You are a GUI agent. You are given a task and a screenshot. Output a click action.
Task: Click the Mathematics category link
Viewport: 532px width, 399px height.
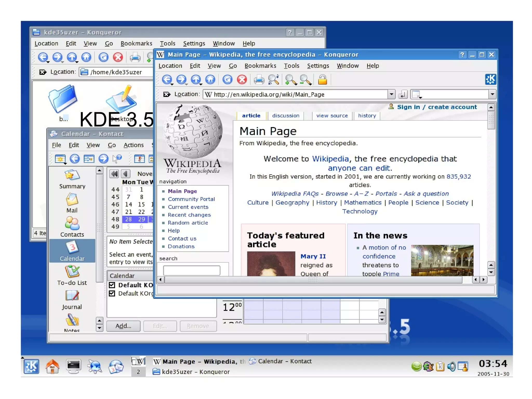coord(363,202)
